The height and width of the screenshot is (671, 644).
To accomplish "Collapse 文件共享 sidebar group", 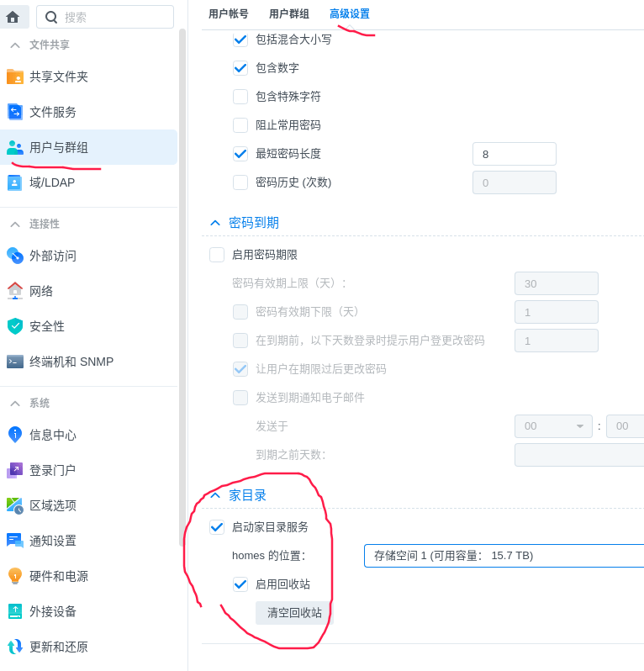I will [x=15, y=45].
